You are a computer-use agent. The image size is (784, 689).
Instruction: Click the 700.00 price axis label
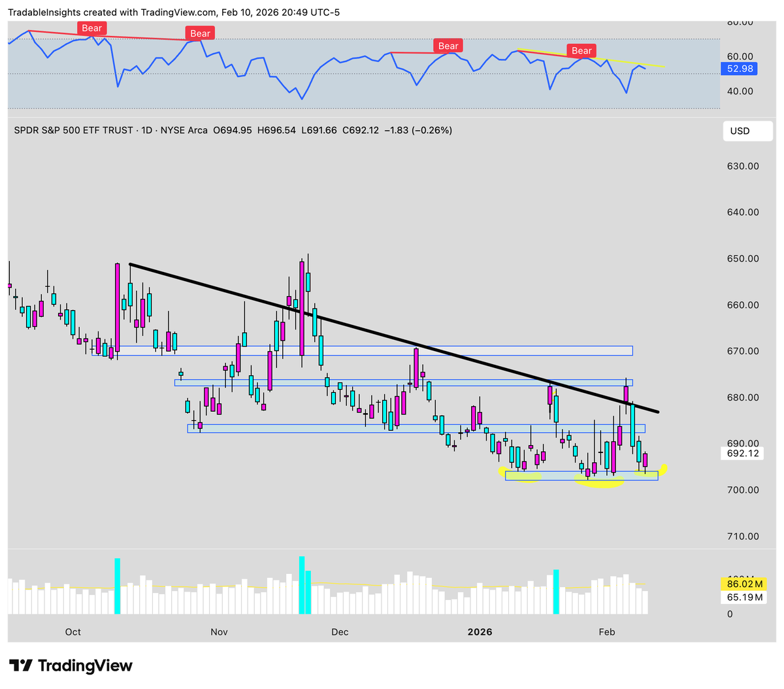pos(743,490)
